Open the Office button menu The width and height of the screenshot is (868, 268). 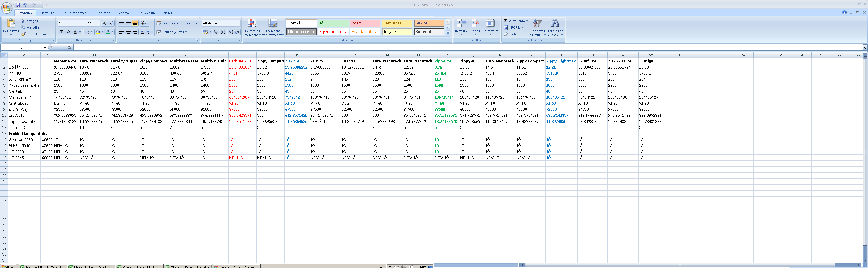point(6,8)
